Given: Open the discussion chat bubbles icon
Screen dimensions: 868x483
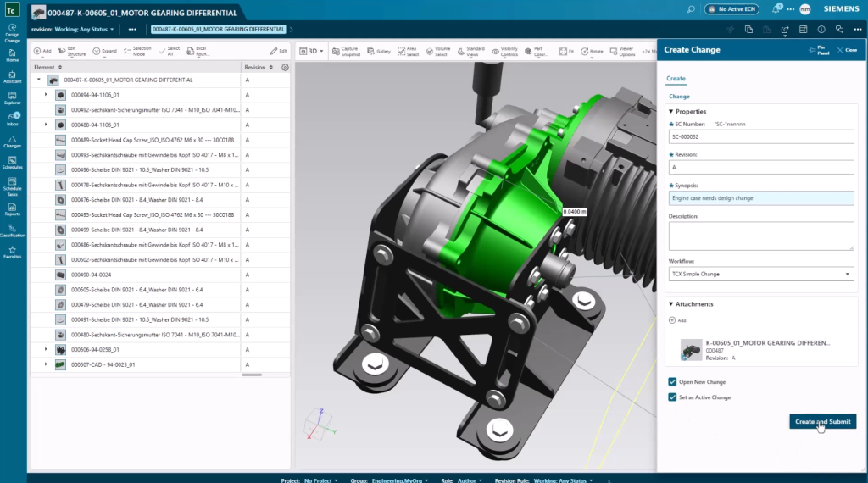Looking at the screenshot, I should coord(840,30).
